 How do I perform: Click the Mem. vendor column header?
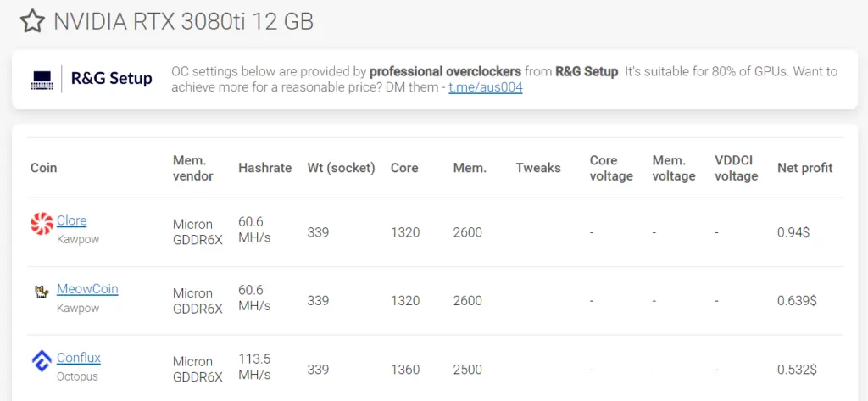(x=192, y=168)
